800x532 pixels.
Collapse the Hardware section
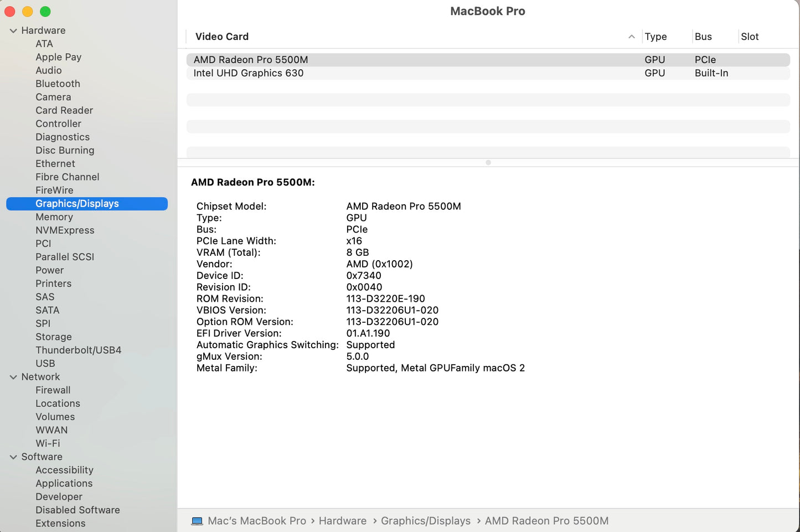coord(13,30)
